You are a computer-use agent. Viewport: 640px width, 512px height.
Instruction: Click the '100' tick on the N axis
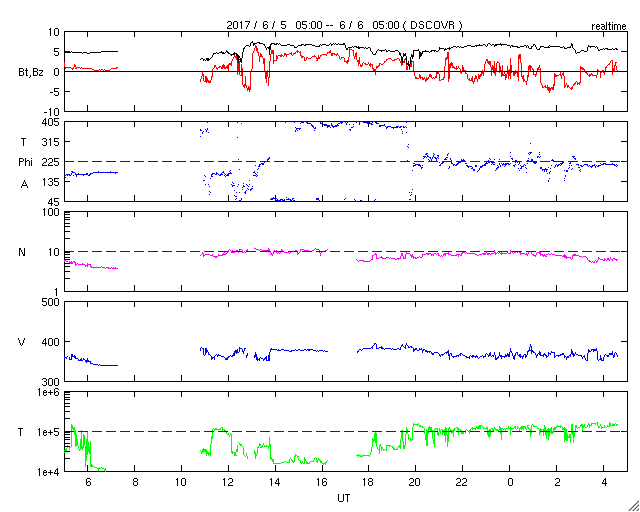click(51, 213)
